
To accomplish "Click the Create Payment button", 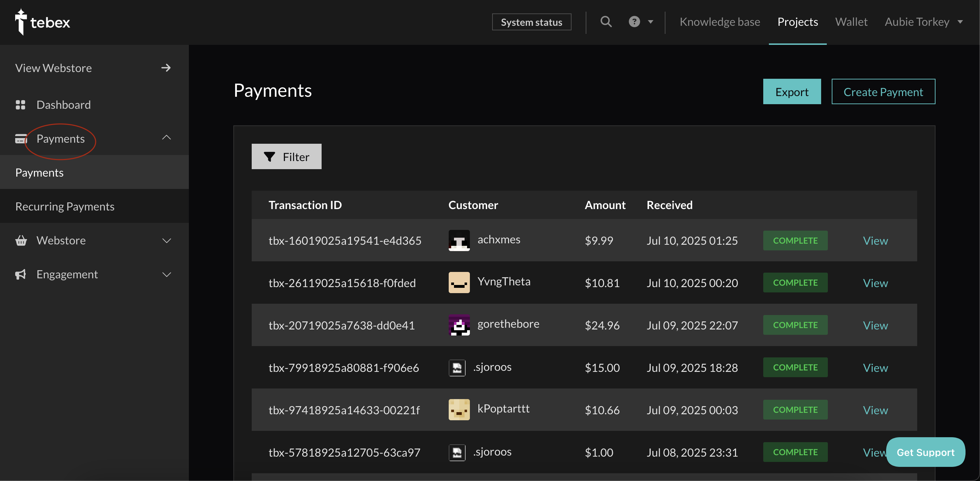I will [883, 92].
